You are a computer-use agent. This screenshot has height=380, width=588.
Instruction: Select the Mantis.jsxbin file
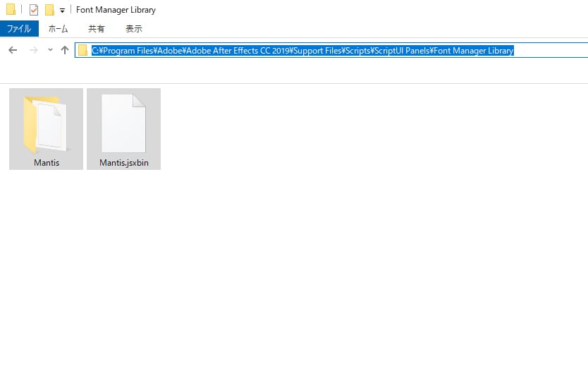coord(124,129)
